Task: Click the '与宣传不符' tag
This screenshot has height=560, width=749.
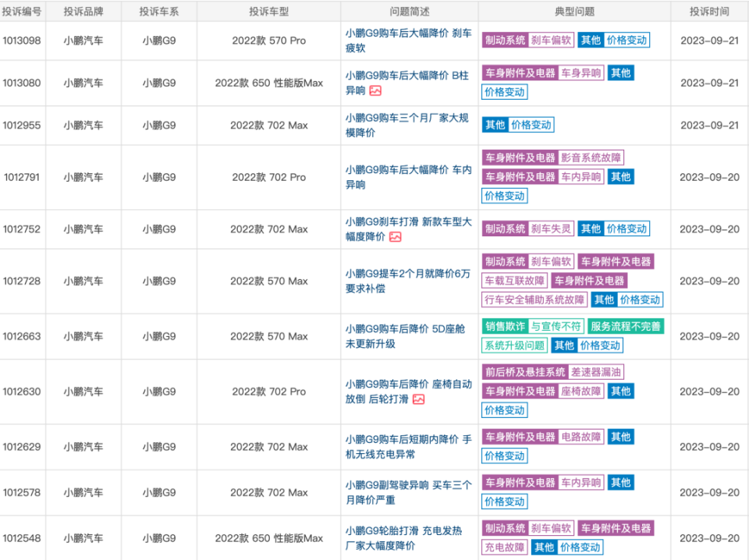Action: tap(556, 327)
